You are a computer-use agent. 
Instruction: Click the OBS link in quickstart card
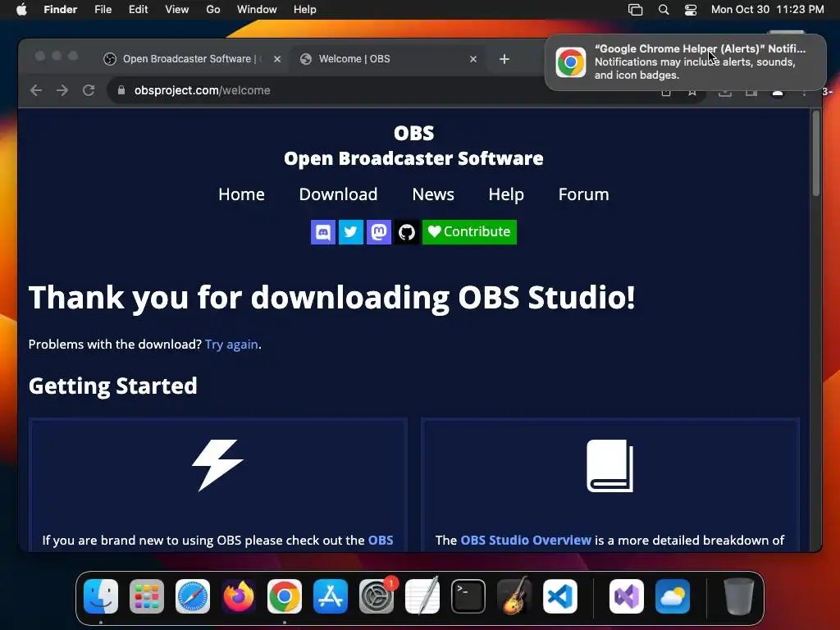pos(381,540)
